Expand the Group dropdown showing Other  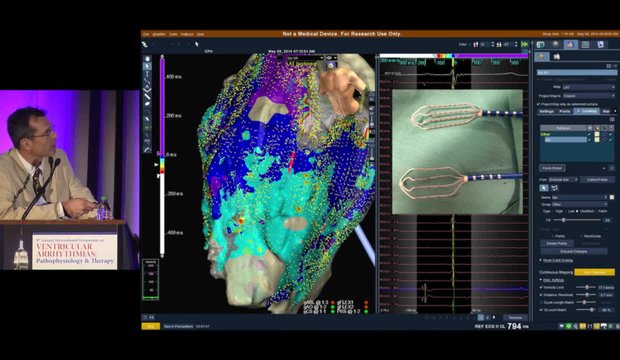pyautogui.click(x=579, y=204)
